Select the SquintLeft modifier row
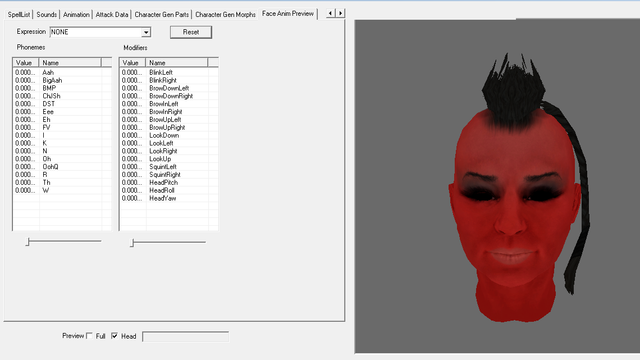Viewport: 640px width, 360px height. (x=169, y=167)
